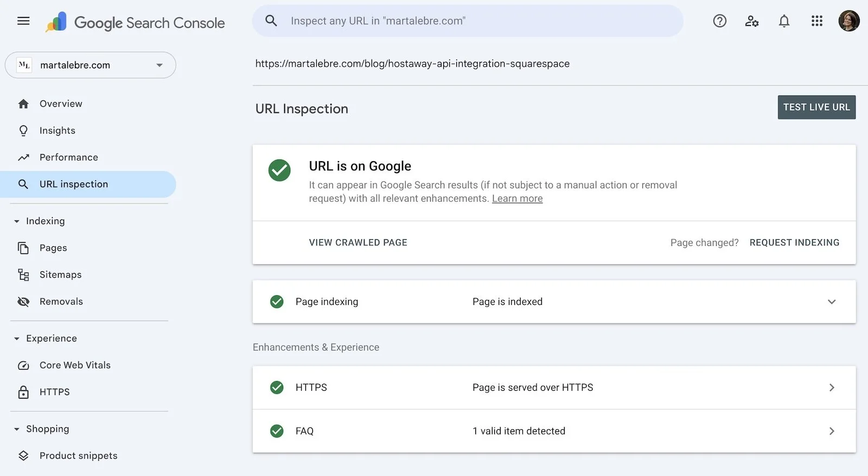Viewport: 868px width, 476px height.
Task: Click "1 valid item detected" text
Action: [x=519, y=431]
